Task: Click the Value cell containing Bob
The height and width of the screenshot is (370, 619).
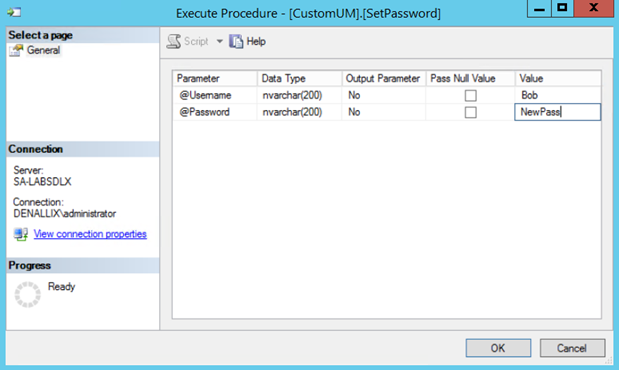Action: [557, 95]
